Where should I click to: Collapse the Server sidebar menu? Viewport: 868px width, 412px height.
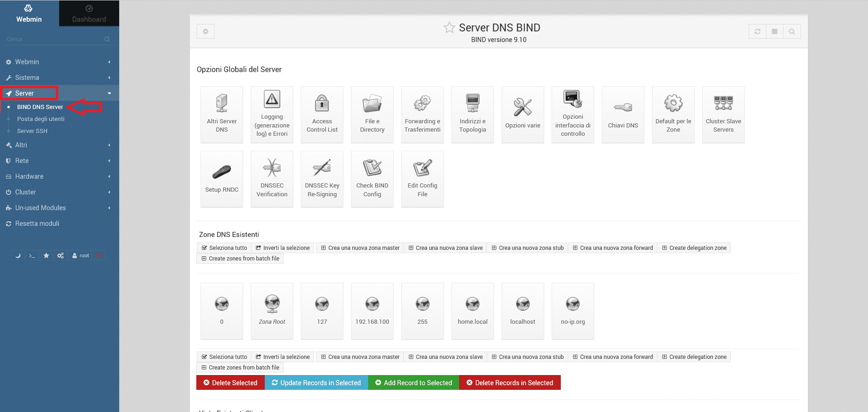[60, 93]
